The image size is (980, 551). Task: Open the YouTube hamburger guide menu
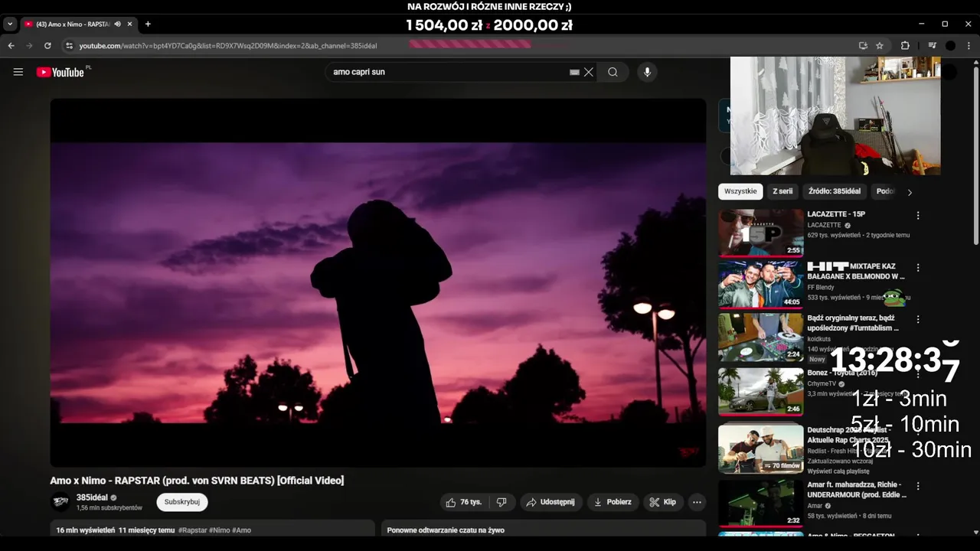18,72
